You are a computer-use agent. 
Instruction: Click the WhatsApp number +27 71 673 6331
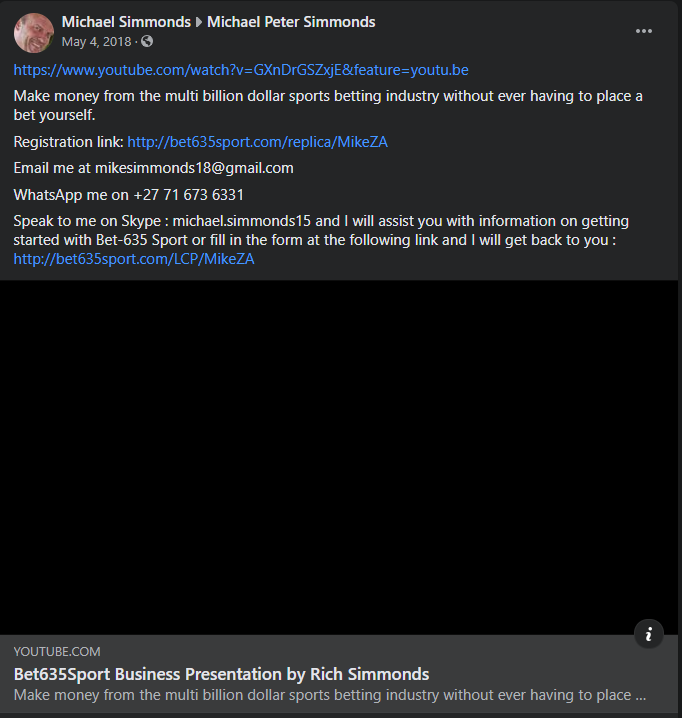(189, 194)
